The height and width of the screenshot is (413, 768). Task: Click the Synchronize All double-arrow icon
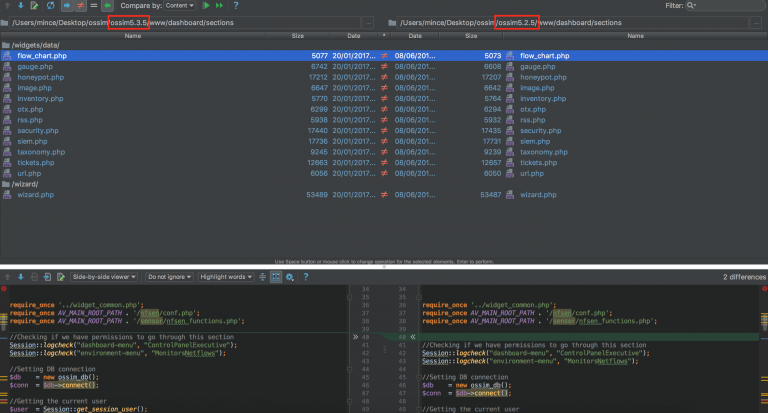[x=220, y=6]
